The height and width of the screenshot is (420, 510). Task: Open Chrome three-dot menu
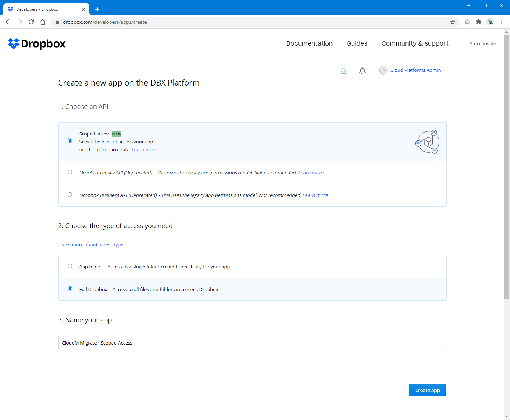coord(502,22)
